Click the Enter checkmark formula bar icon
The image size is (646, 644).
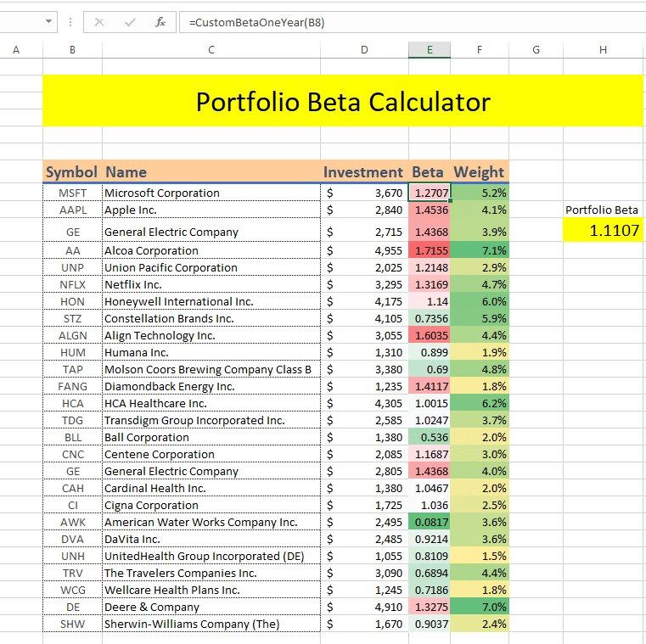click(130, 22)
